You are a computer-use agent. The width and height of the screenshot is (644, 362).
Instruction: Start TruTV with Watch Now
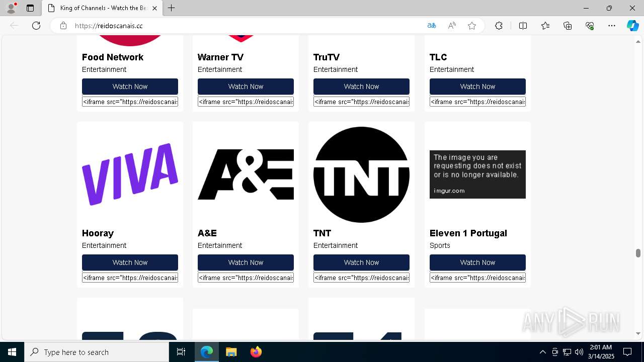coord(361,86)
